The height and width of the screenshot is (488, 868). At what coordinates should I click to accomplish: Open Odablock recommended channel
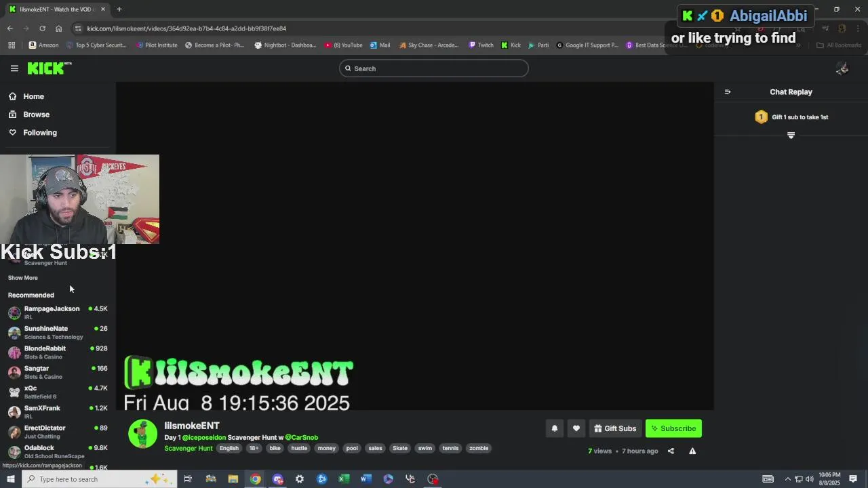click(x=58, y=451)
